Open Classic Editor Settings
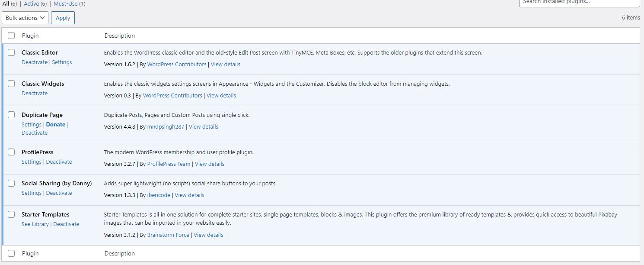Viewport: 644px width, 265px height. tap(62, 62)
